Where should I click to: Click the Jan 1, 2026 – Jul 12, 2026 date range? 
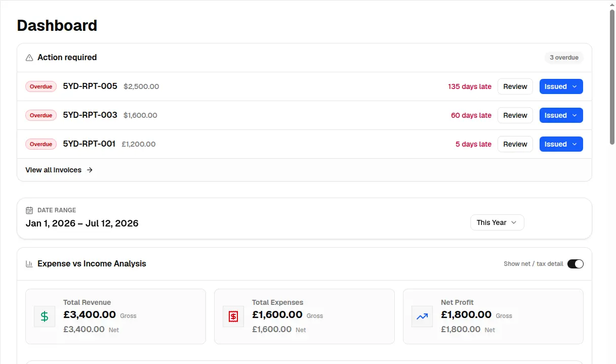click(x=82, y=223)
